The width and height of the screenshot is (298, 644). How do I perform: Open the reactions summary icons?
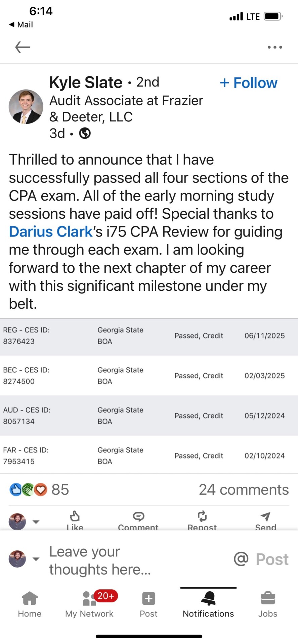pos(28,490)
